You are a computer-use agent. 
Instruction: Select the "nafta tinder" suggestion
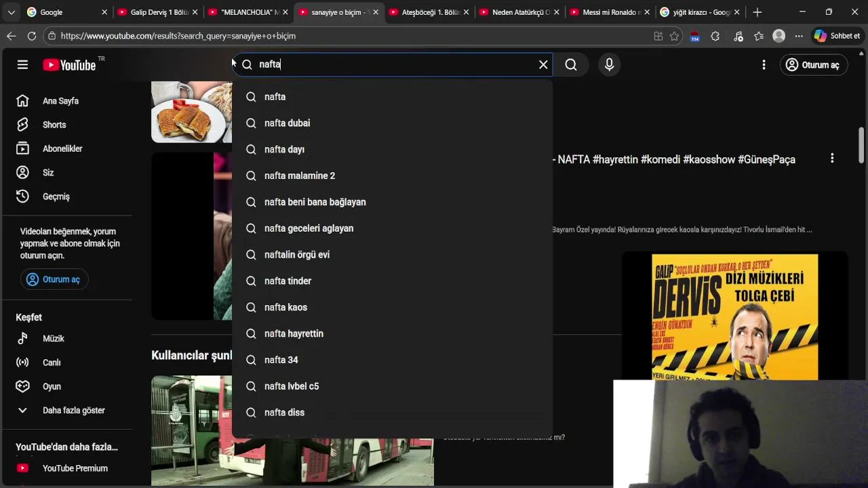coord(392,281)
